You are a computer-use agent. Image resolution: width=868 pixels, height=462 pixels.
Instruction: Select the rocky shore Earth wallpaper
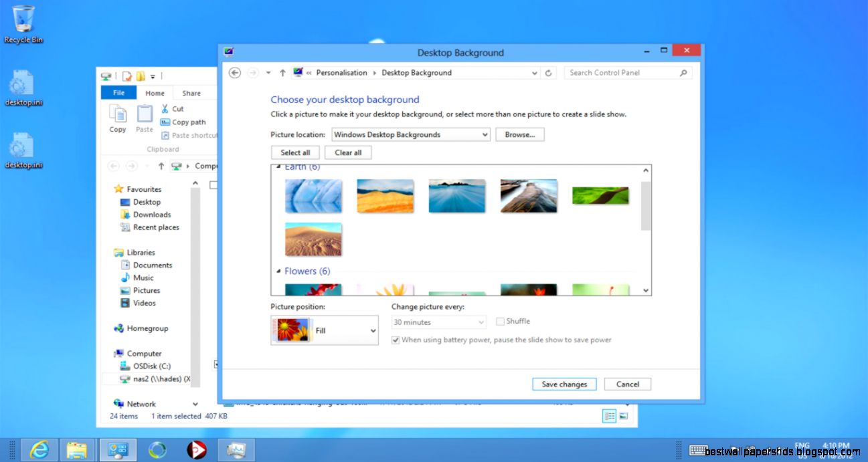tap(529, 196)
